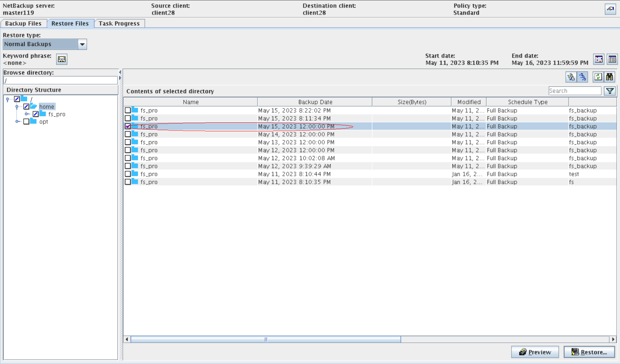The height and width of the screenshot is (364, 620).
Task: Open the keyword phrase selector icon
Action: (x=62, y=59)
